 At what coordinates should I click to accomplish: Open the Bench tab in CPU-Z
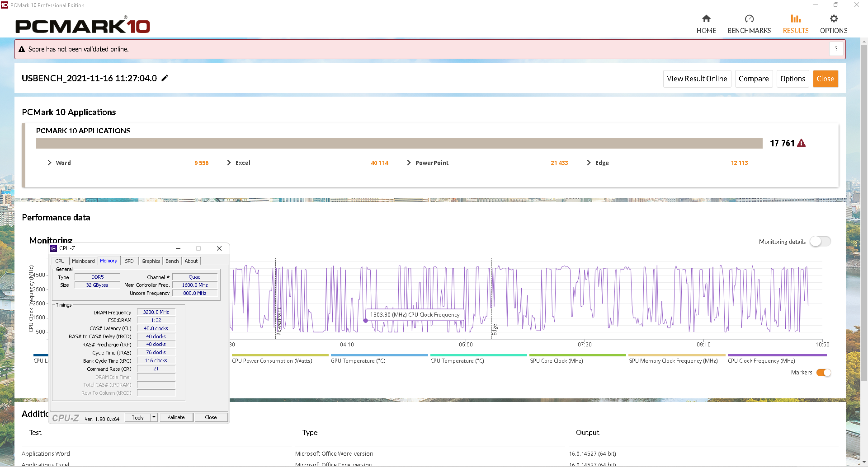coord(172,261)
